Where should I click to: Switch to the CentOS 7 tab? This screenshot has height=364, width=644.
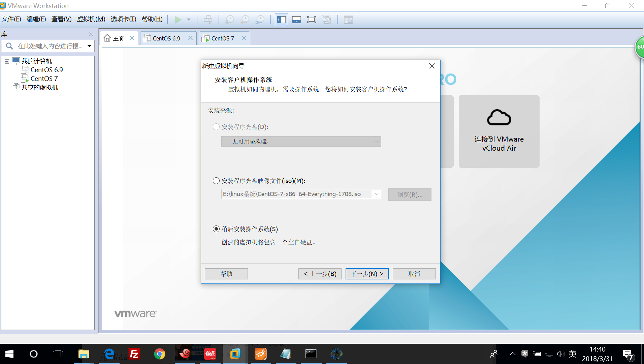click(x=222, y=38)
